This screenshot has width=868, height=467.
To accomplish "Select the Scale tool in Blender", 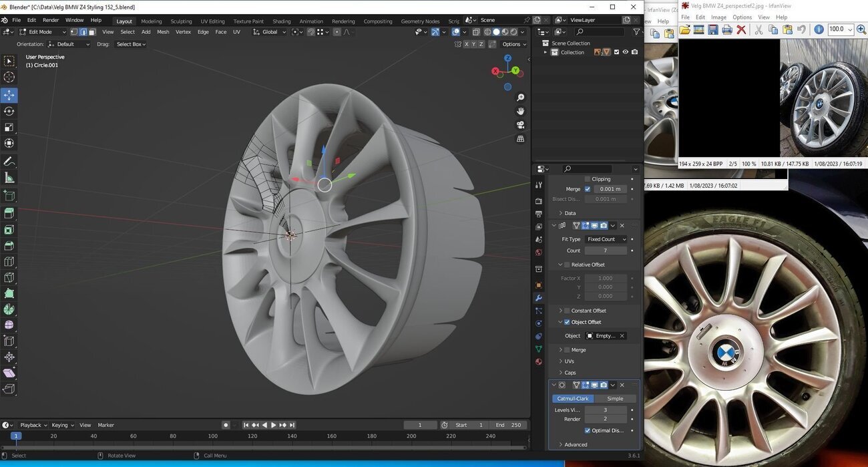I will 9,128.
